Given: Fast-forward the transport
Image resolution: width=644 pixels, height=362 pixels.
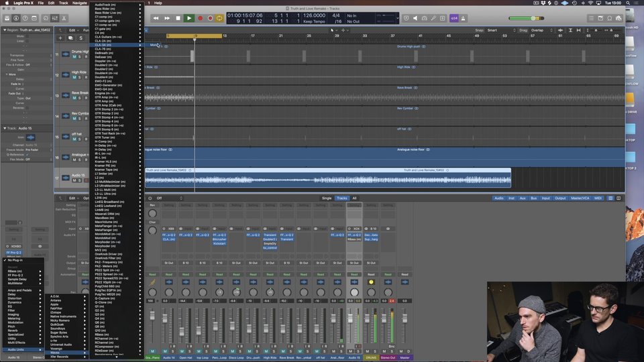Looking at the screenshot, I should [x=167, y=18].
